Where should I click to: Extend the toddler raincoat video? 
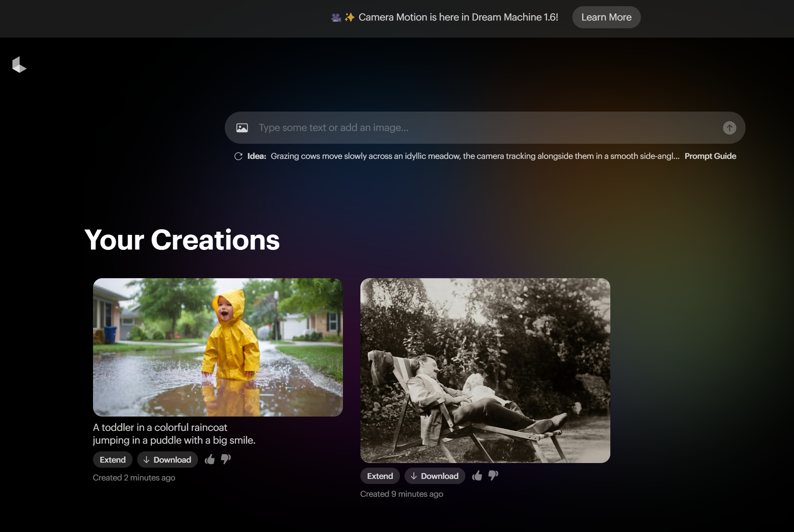tap(112, 460)
